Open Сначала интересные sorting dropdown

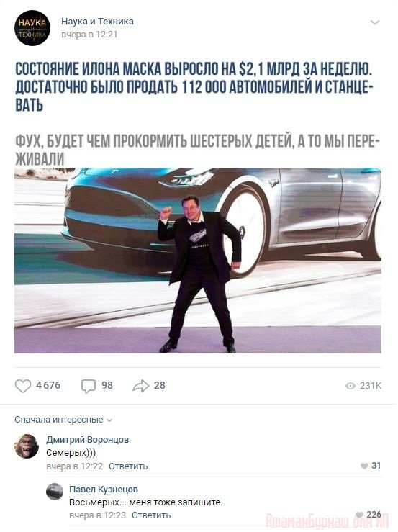coord(63,420)
